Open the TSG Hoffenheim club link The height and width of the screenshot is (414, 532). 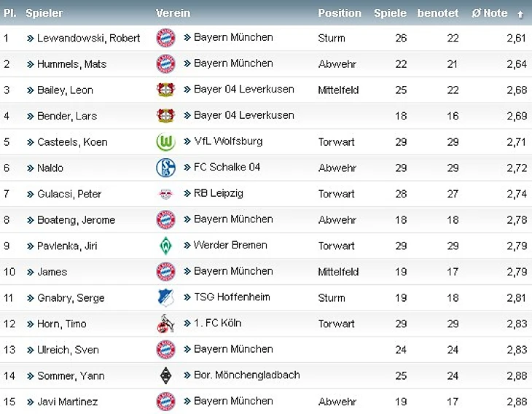point(232,297)
